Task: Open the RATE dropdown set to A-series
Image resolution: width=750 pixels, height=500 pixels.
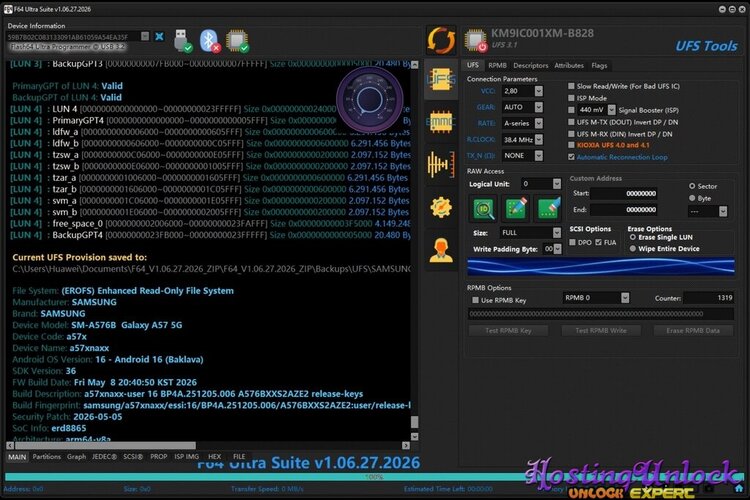Action: click(x=539, y=123)
